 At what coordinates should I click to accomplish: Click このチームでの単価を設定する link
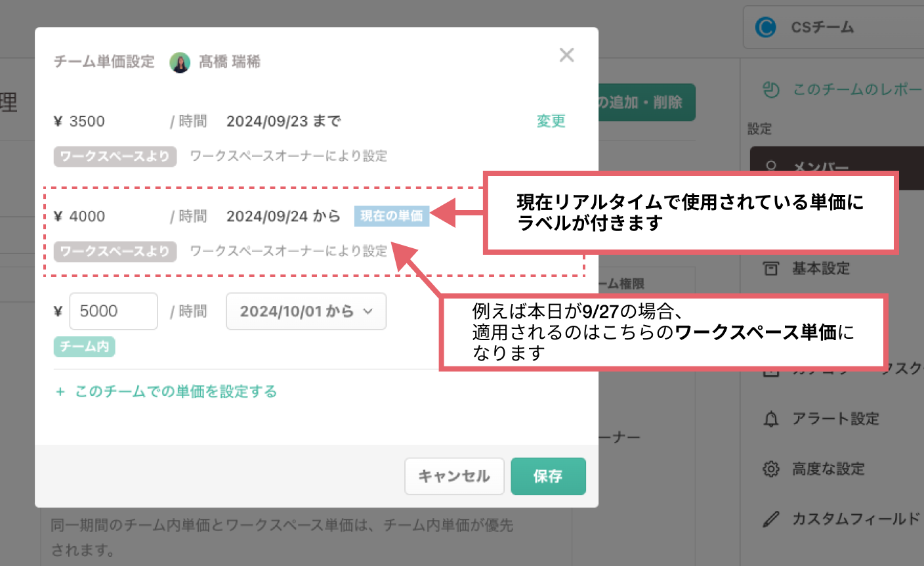click(x=176, y=392)
